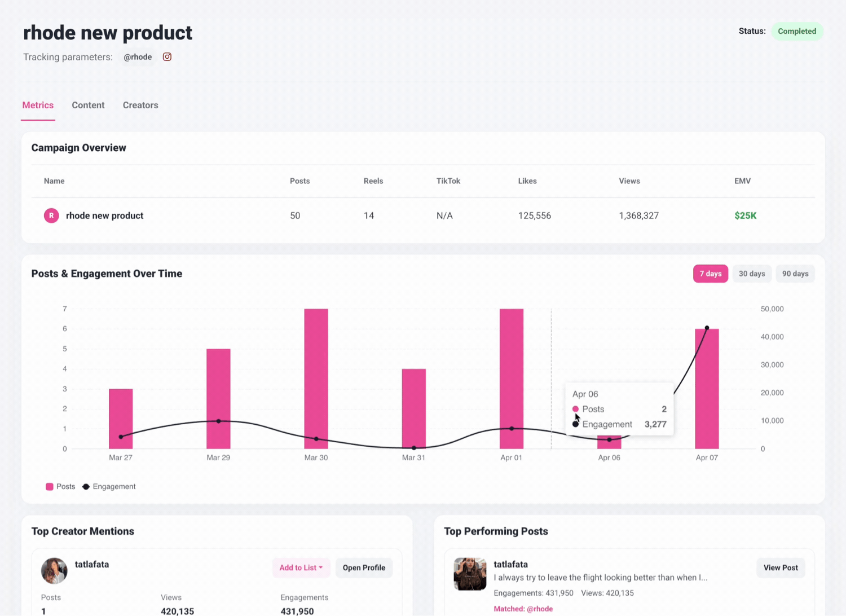The width and height of the screenshot is (846, 616).
Task: Click View Post on tatlafata's post
Action: (781, 567)
